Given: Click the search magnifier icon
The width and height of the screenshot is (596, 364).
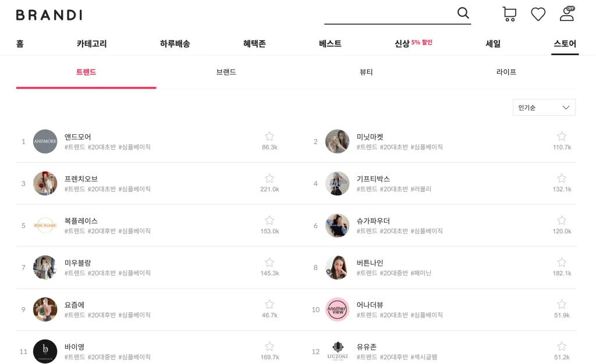Looking at the screenshot, I should coord(463,13).
